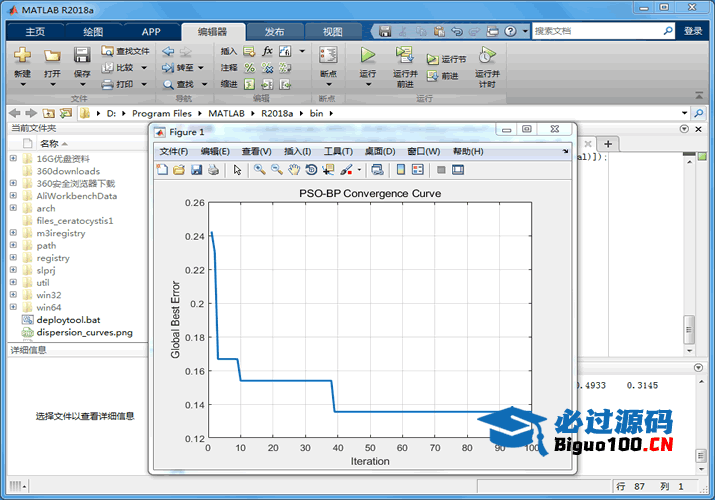Save the script with the 保存 icon
Viewport: 715px width, 500px height.
click(x=82, y=56)
